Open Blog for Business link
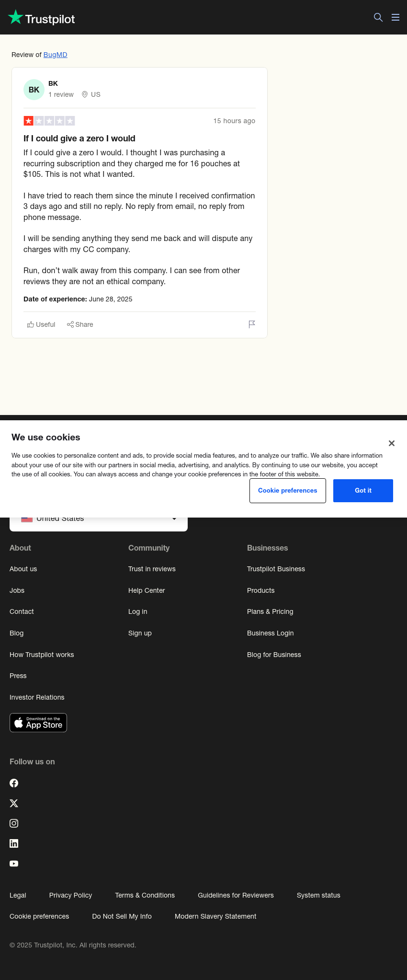This screenshot has height=980, width=407. pos(274,655)
